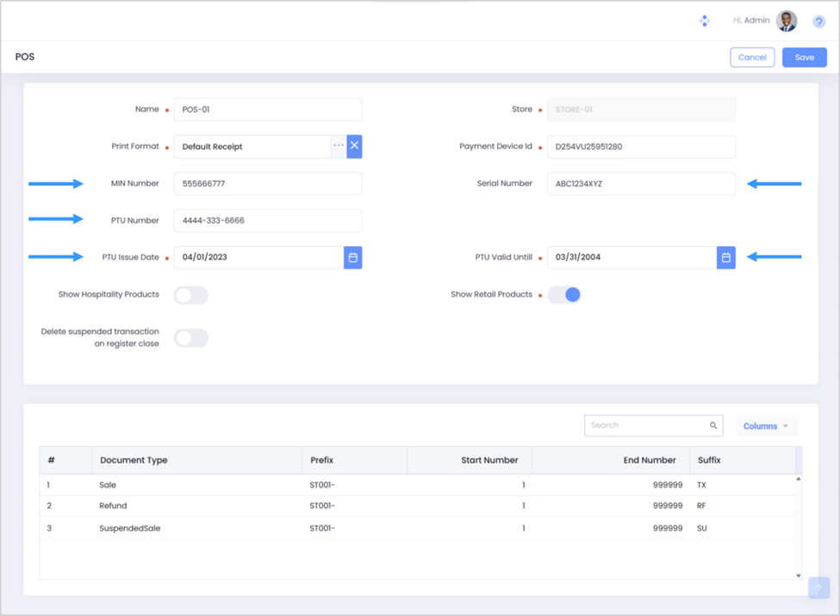Viewport: 840px width, 616px height.
Task: Disable Show Retail Products toggle
Action: (564, 295)
